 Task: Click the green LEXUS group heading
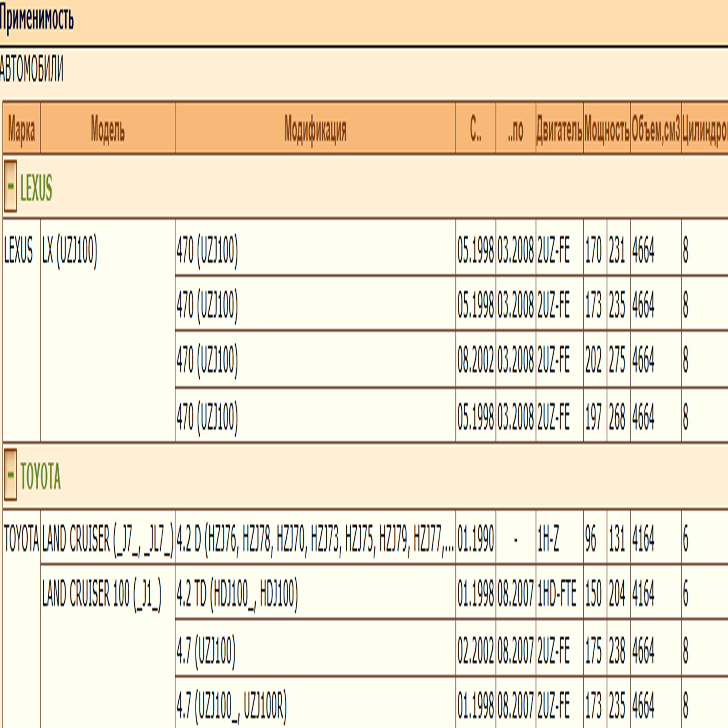click(36, 187)
